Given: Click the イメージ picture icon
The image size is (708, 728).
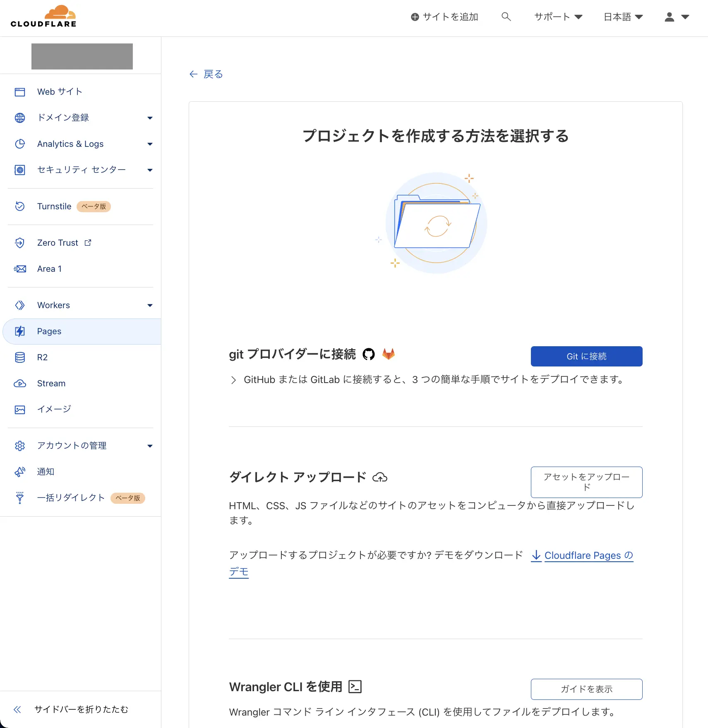Looking at the screenshot, I should coord(20,409).
